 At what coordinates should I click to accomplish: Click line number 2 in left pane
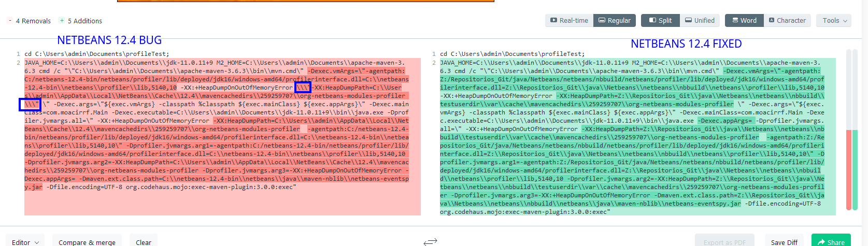[18, 63]
